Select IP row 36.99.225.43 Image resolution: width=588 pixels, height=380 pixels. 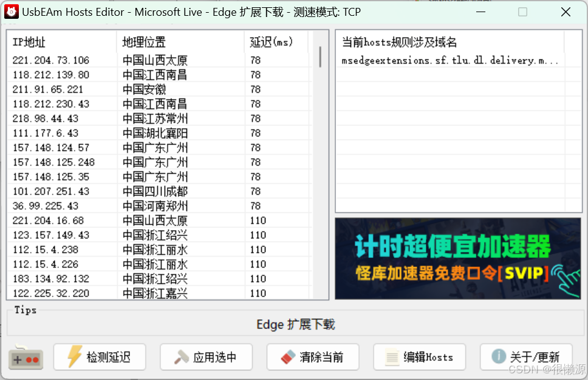[159, 206]
